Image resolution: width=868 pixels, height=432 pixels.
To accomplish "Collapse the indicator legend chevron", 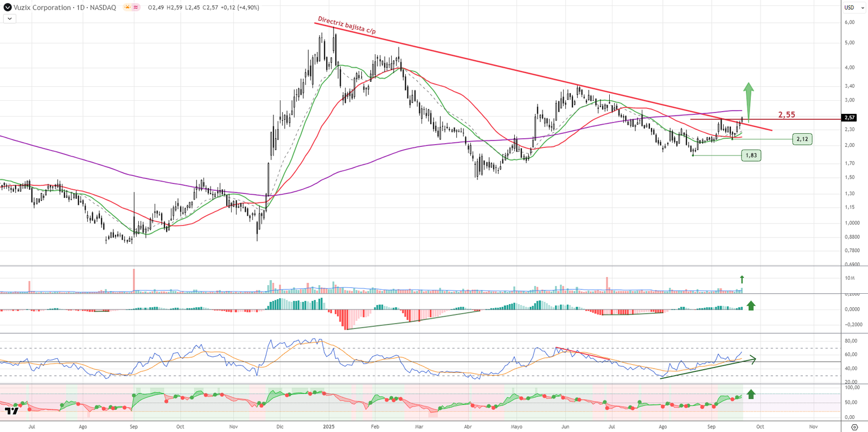I will 10,18.
